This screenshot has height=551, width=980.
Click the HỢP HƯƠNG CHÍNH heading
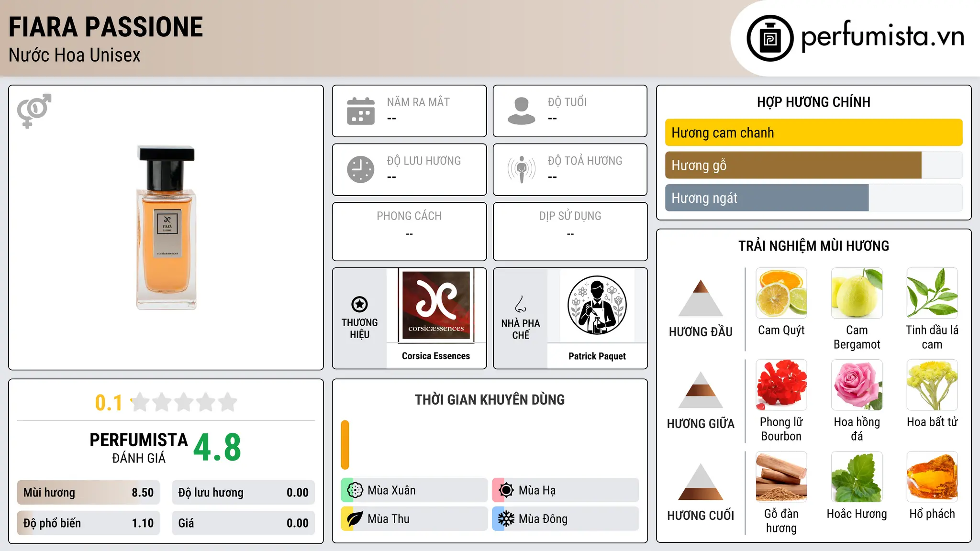(x=813, y=102)
